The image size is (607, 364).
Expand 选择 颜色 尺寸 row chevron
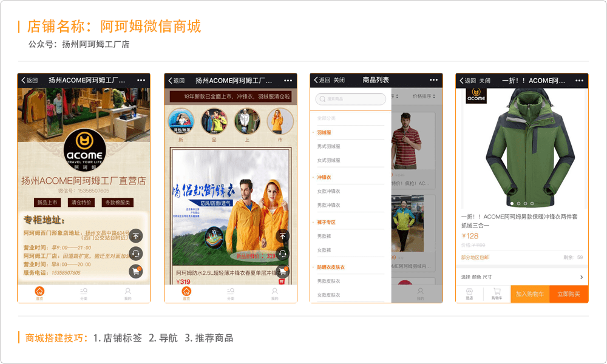coord(582,277)
